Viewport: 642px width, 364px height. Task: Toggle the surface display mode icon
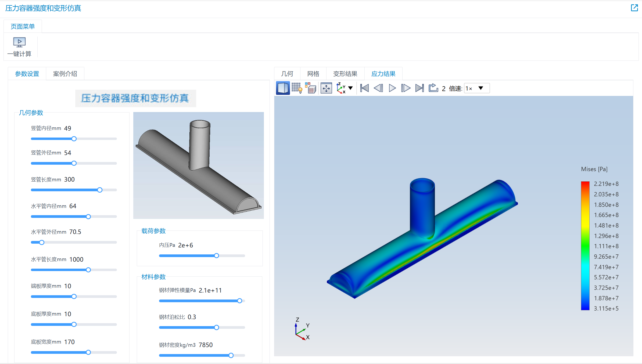283,88
